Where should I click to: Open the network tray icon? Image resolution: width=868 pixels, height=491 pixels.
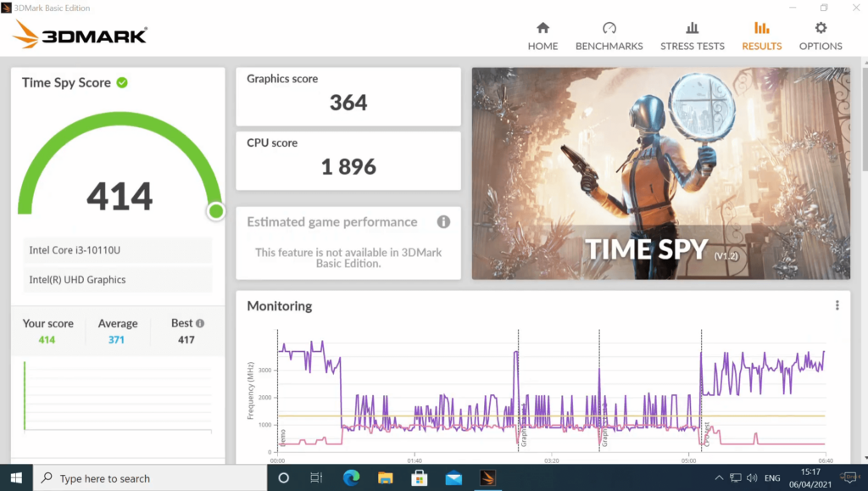[735, 477]
